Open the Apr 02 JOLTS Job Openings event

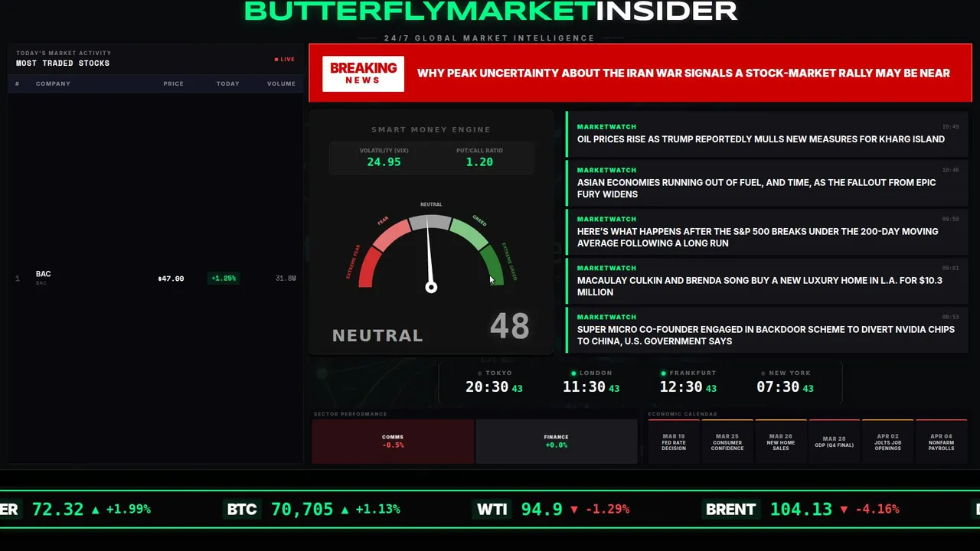click(x=888, y=442)
